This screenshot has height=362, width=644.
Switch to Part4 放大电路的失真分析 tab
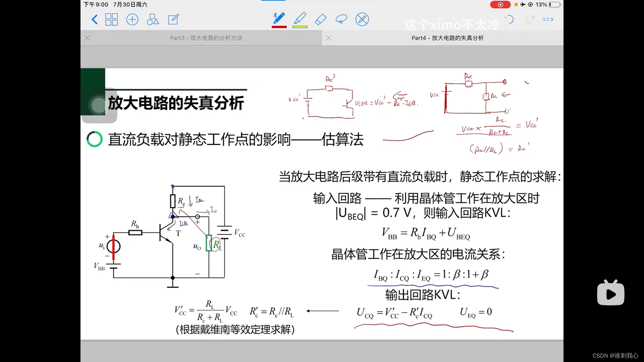[x=447, y=38]
